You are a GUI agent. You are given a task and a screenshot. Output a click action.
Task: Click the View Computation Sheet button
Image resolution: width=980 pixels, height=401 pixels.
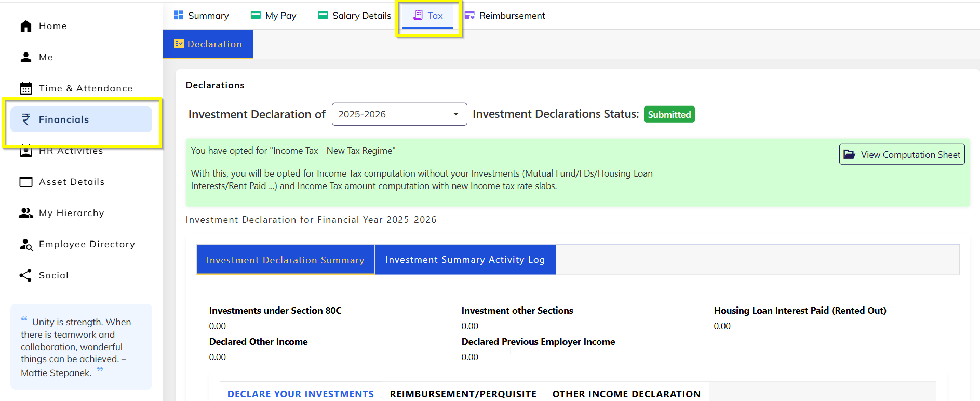tap(902, 155)
